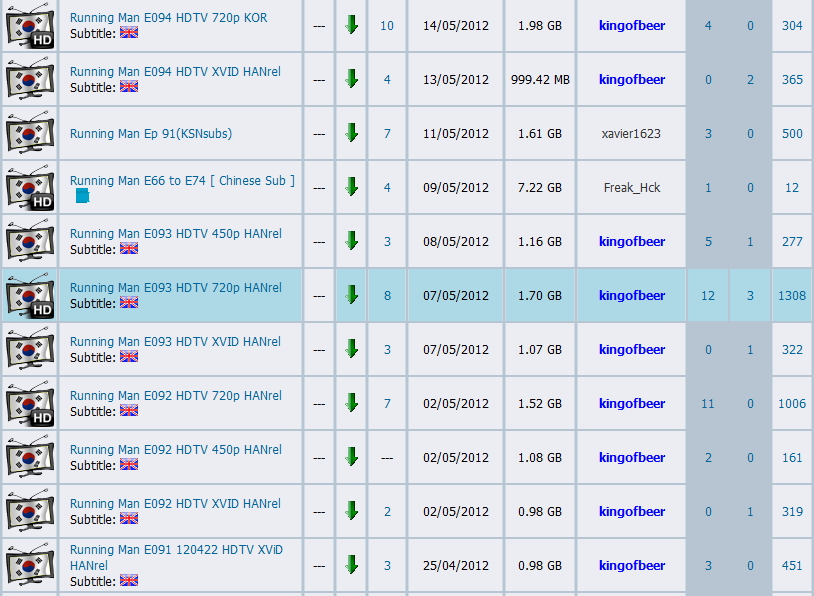This screenshot has height=596, width=814.
Task: Click HD category icon beside E092 HDTV 720p HANrel
Action: point(29,404)
